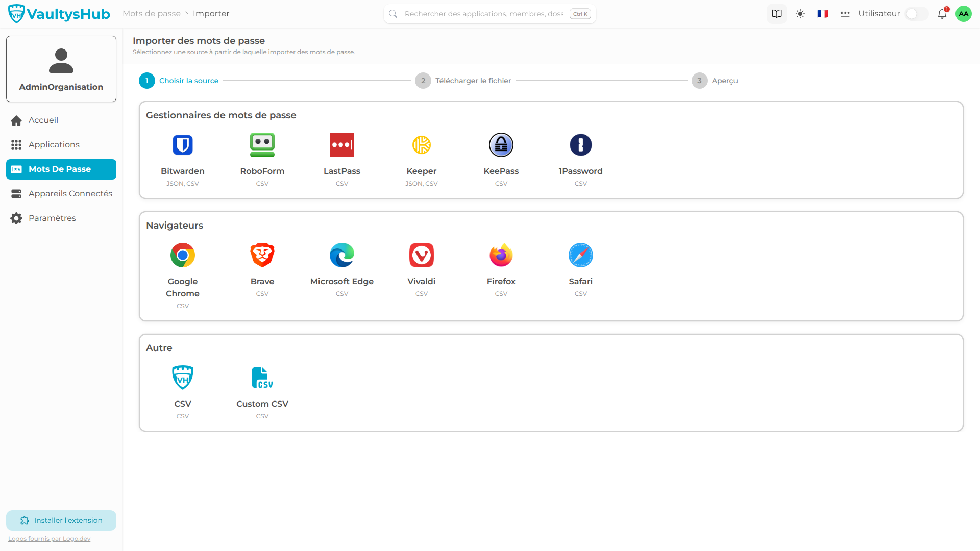Viewport: 980px width, 551px height.
Task: Click the VaultysHub logo
Action: point(59,14)
